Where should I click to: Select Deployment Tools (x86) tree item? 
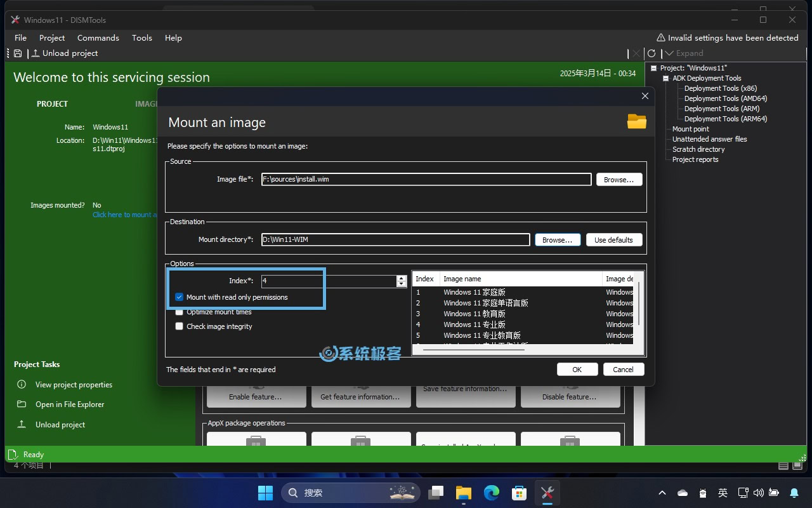coord(721,88)
